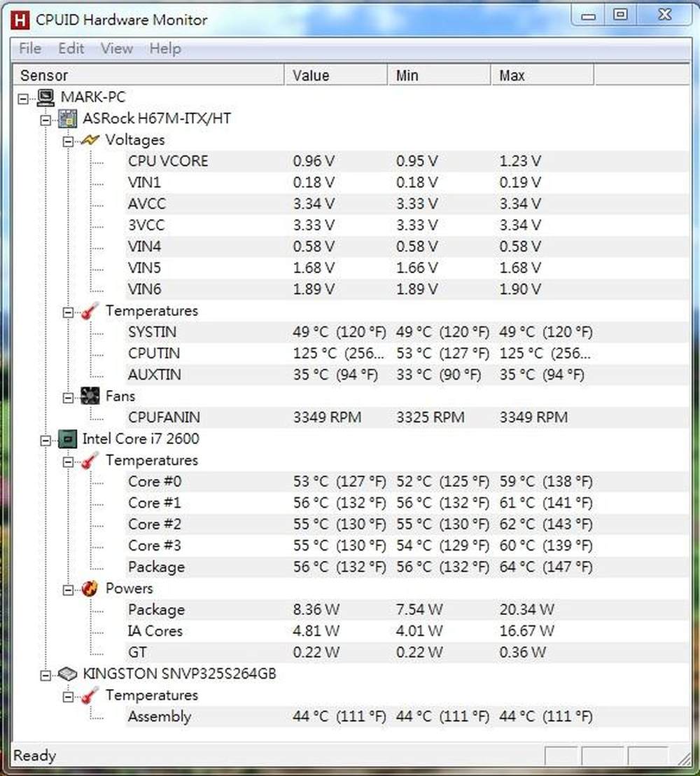Select the Core #3 temperature row
This screenshot has width=700, height=776.
(407, 546)
